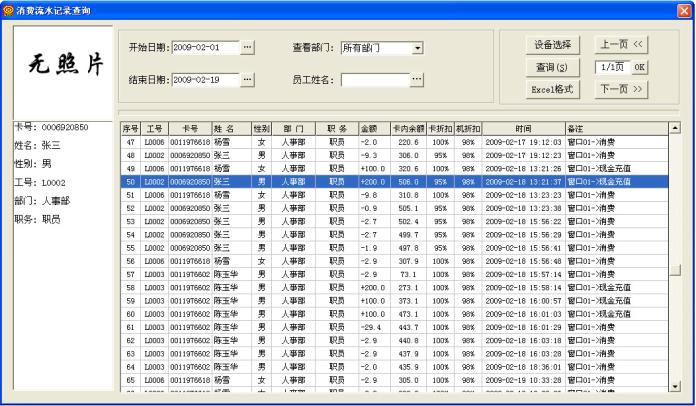
Task: Go to previous page with 上一页
Action: pyautogui.click(x=622, y=45)
